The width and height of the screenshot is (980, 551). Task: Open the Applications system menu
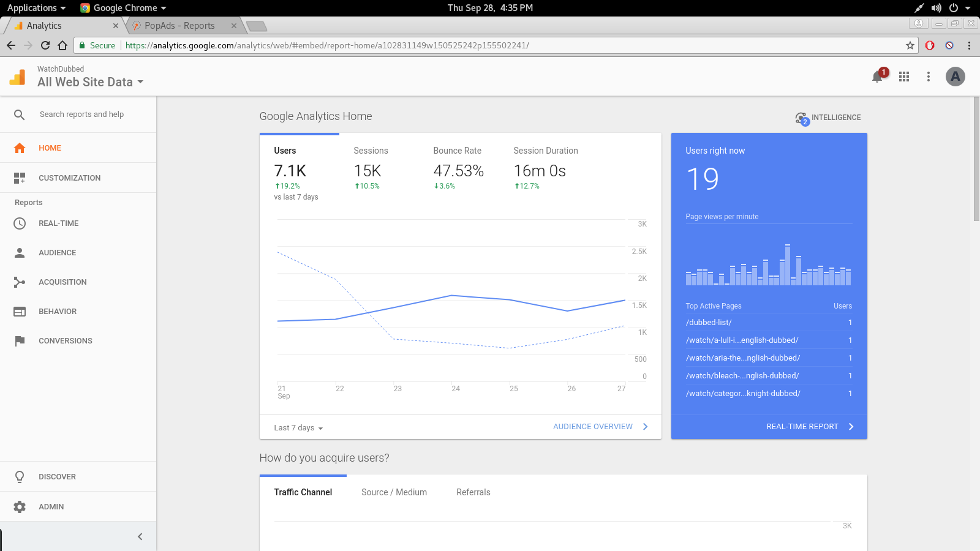[x=36, y=8]
